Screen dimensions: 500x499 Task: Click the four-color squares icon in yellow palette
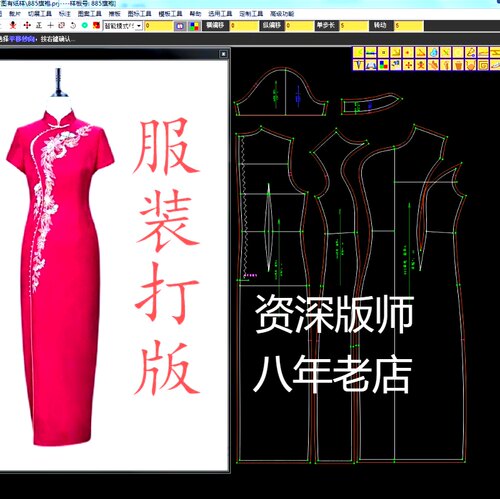coord(384,65)
